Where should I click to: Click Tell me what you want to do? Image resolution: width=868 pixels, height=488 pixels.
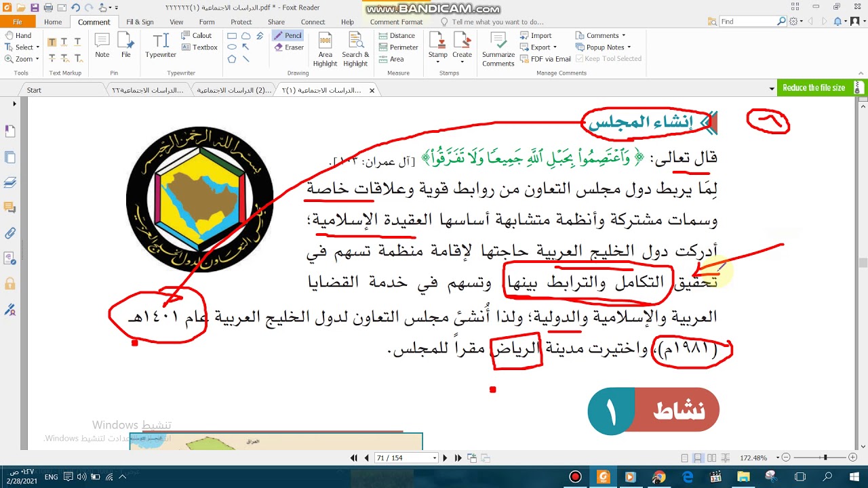[x=492, y=22]
